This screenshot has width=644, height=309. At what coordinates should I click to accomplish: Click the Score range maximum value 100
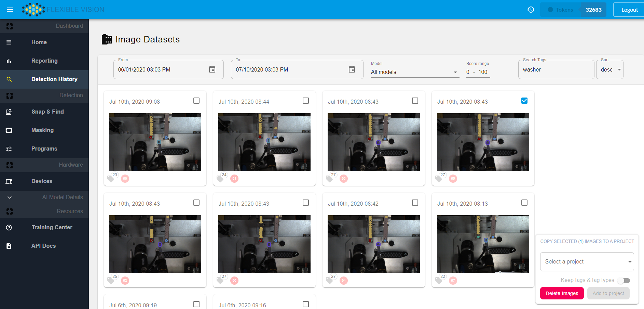coord(483,72)
